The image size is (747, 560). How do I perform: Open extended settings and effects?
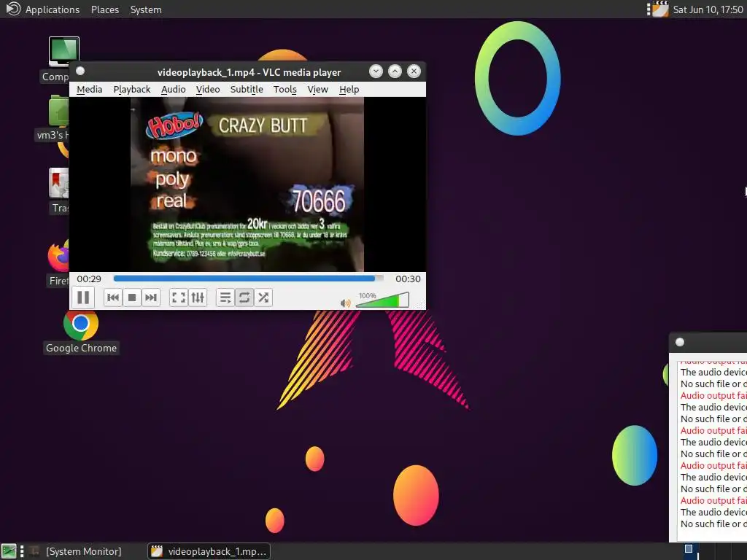click(x=198, y=297)
